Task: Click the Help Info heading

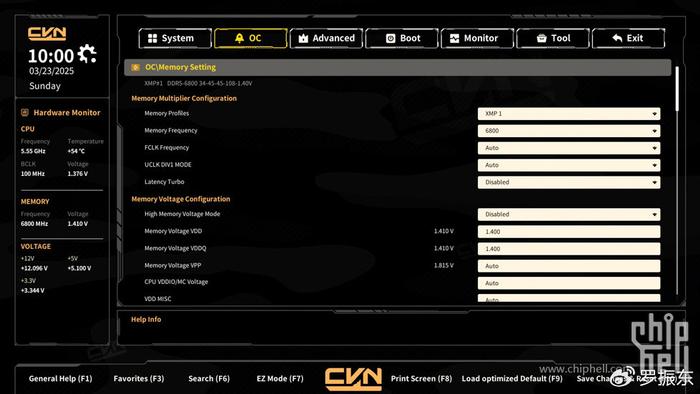Action: [x=146, y=319]
